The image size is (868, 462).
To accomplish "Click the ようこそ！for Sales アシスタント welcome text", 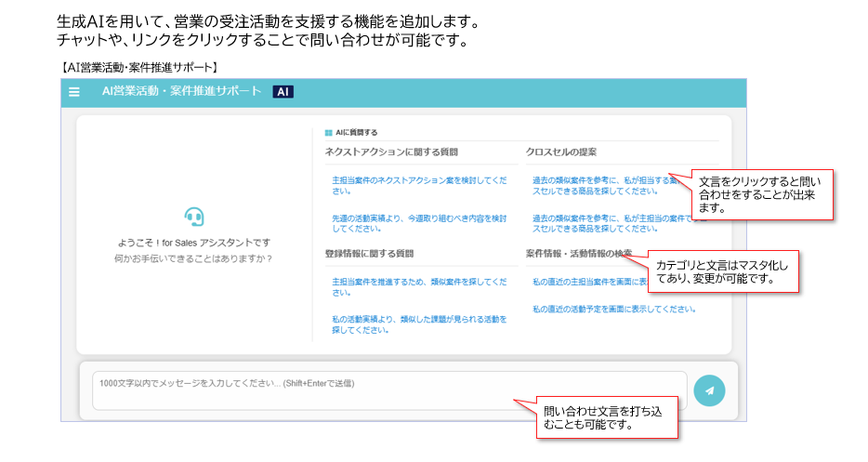I will point(193,243).
